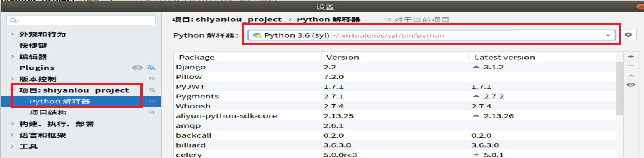Expand the 构建、执行、部署 group

pyautogui.click(x=13, y=124)
